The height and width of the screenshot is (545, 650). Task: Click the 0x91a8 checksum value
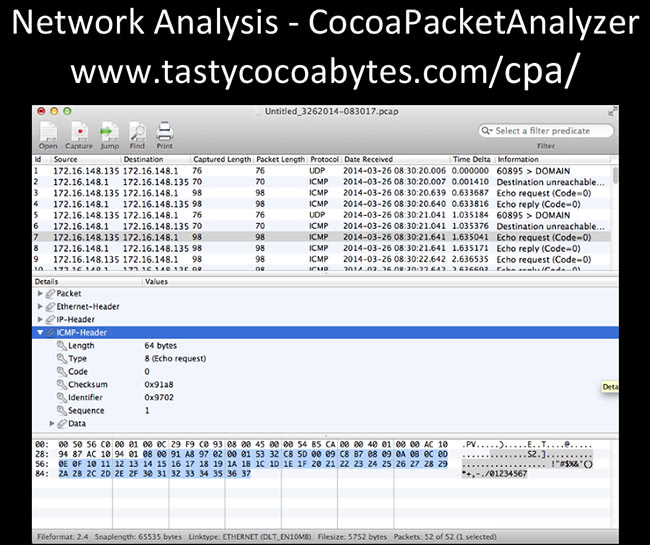coord(159,384)
